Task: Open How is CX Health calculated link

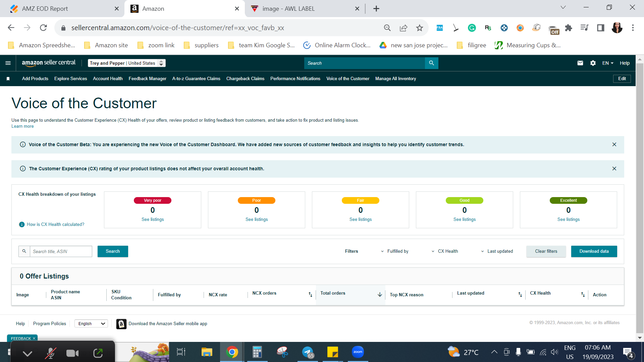Action: 56,225
